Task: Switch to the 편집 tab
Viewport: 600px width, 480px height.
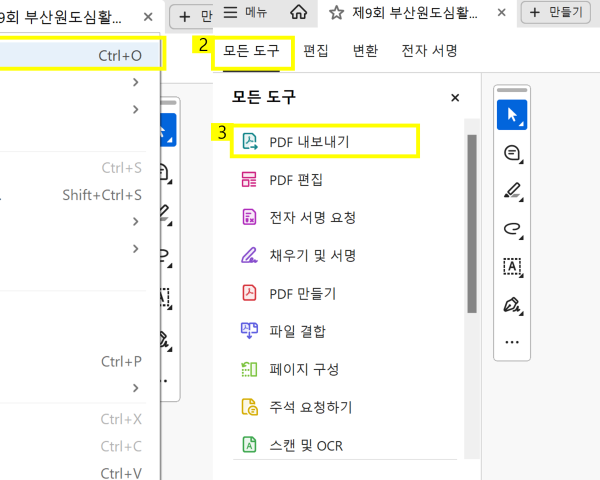Action: tap(316, 51)
